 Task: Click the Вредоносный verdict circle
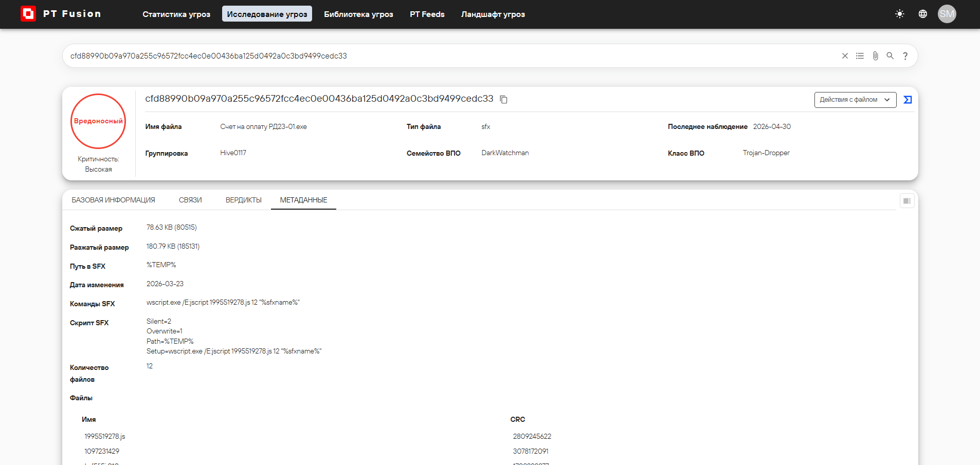[x=98, y=121]
